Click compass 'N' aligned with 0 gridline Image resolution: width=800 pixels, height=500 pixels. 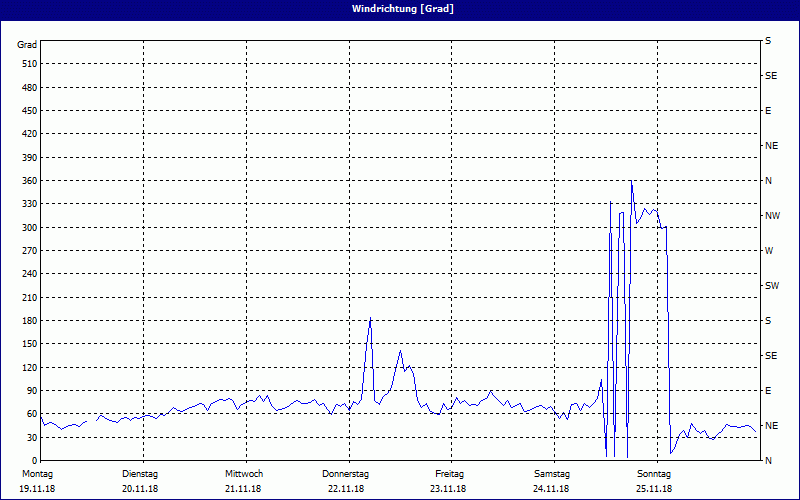(768, 461)
